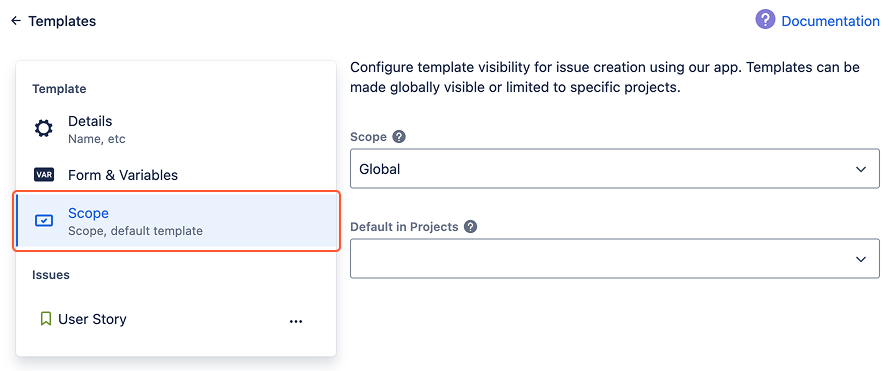Expand the Default in Projects dropdown
895x371 pixels.
pyautogui.click(x=615, y=259)
